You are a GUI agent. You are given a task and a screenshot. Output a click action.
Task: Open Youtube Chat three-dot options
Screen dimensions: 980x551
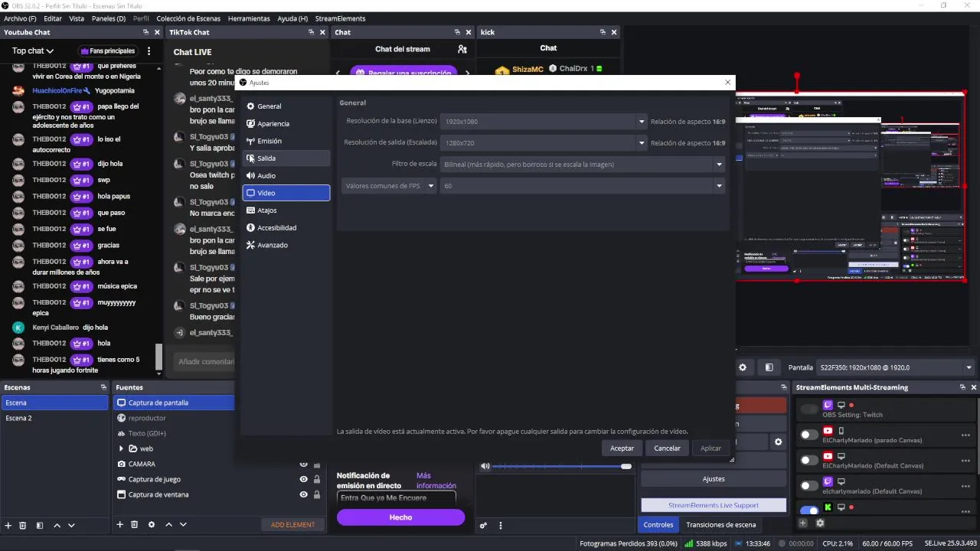click(x=149, y=51)
